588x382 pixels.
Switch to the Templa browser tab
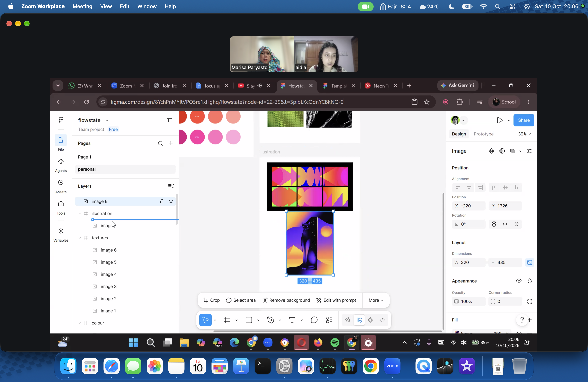click(x=338, y=86)
